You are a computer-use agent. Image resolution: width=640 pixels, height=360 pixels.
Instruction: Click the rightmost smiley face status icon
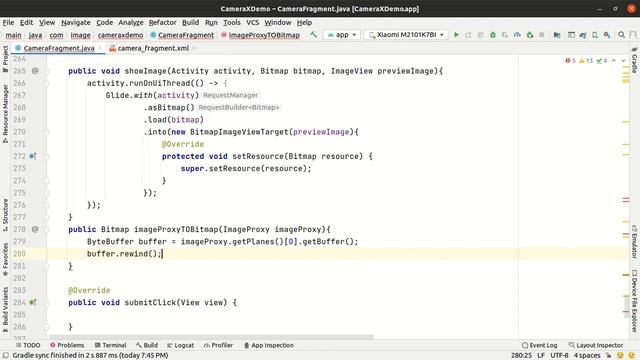click(632, 356)
